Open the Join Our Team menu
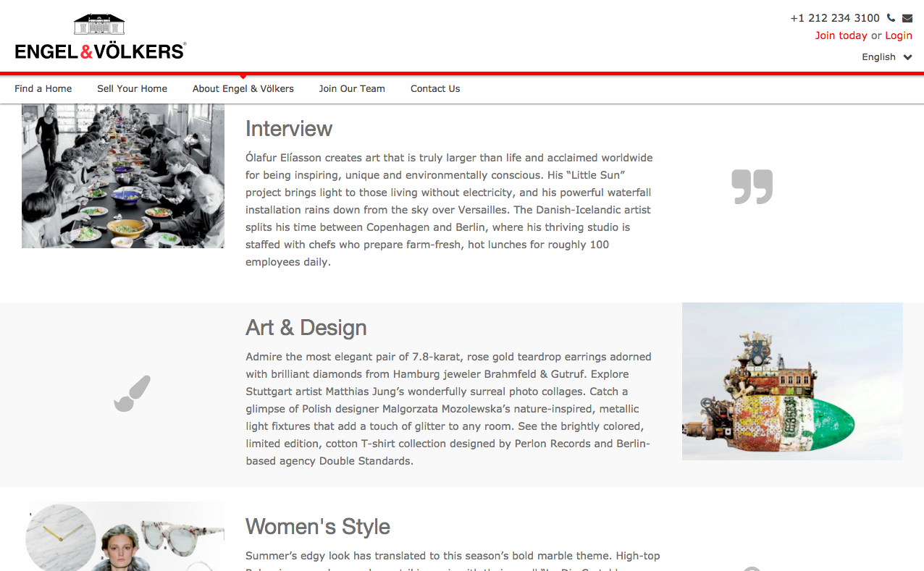 tap(352, 89)
